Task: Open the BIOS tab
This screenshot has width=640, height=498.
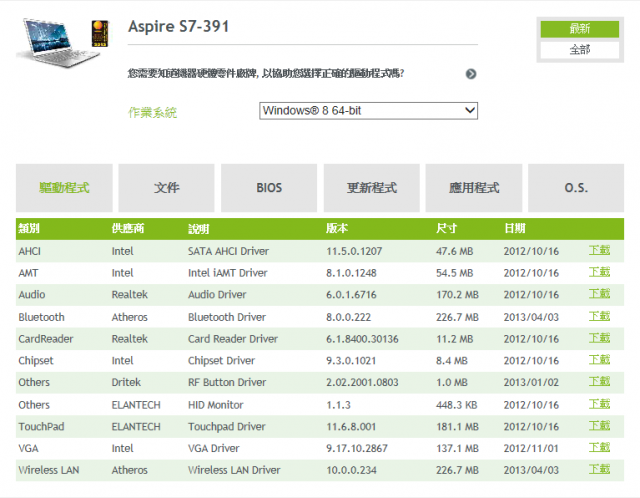Action: pos(269,188)
